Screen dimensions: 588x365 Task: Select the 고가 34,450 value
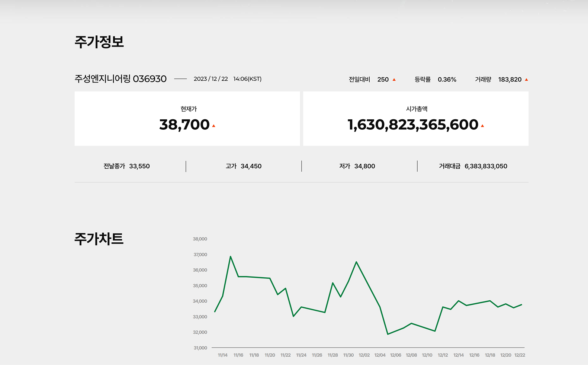point(251,166)
